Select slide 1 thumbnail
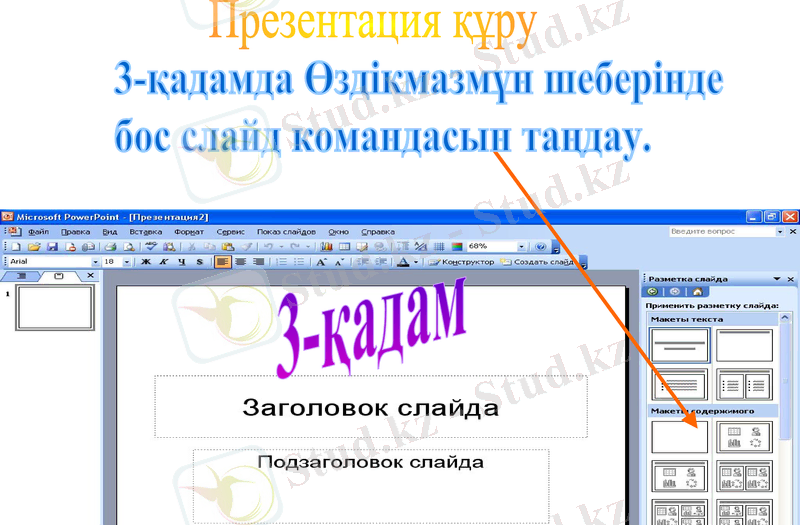The height and width of the screenshot is (525, 800). [x=55, y=308]
